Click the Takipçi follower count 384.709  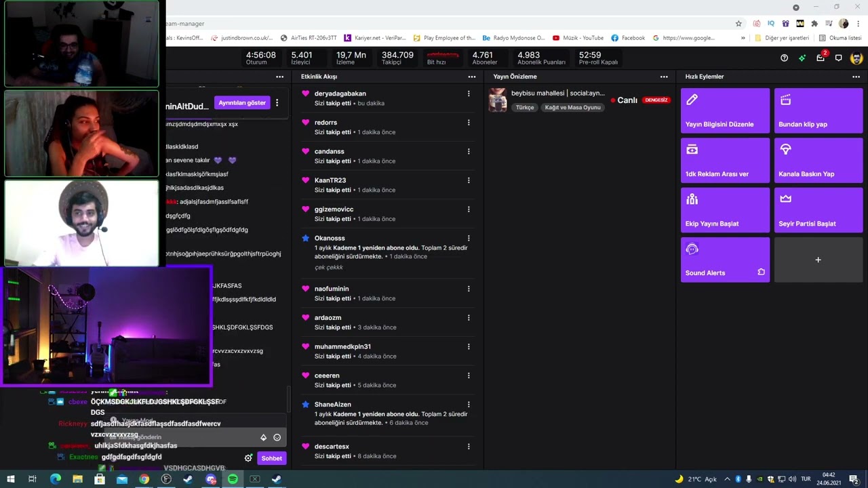click(x=397, y=58)
